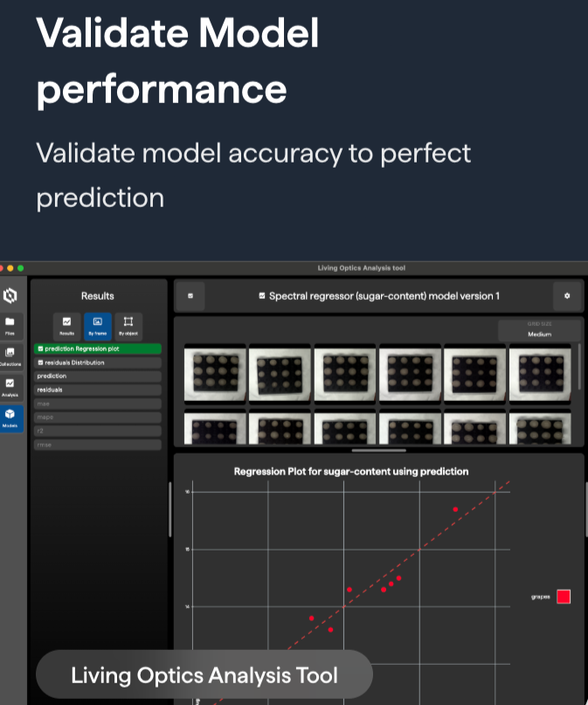
Task: Click the chart icon button left of model title
Action: 190,296
